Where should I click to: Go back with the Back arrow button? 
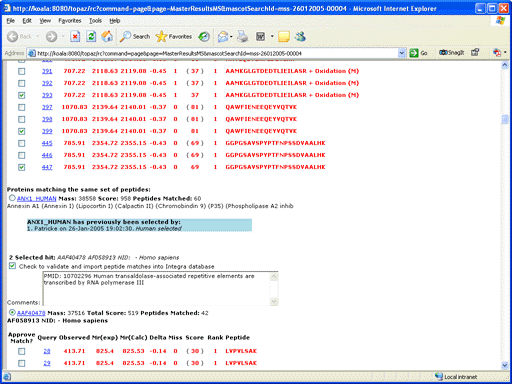point(13,36)
